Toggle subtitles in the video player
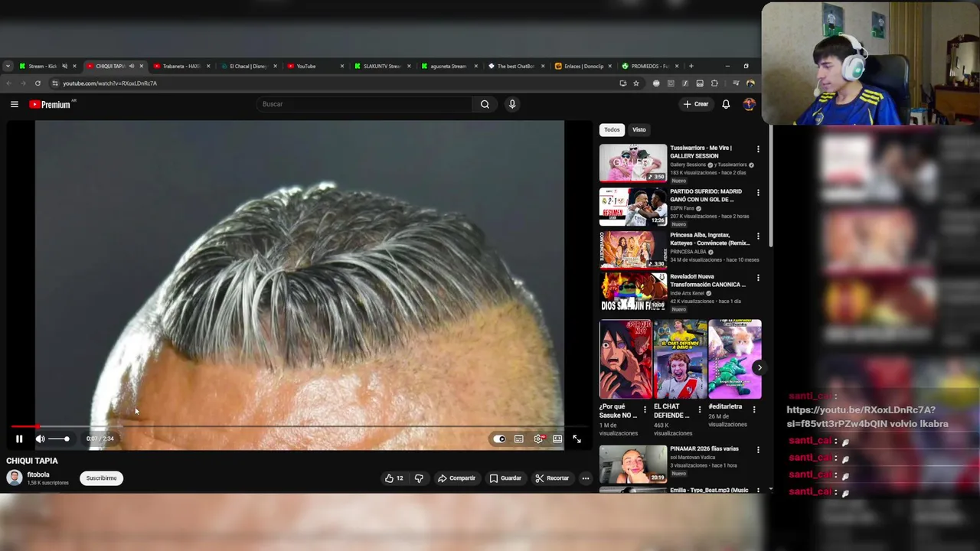Image resolution: width=980 pixels, height=551 pixels. coord(519,439)
